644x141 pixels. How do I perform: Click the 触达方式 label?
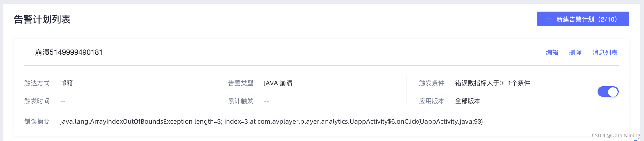(37, 83)
